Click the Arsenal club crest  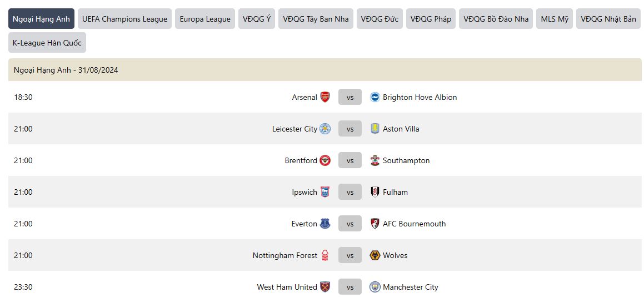[x=325, y=97]
